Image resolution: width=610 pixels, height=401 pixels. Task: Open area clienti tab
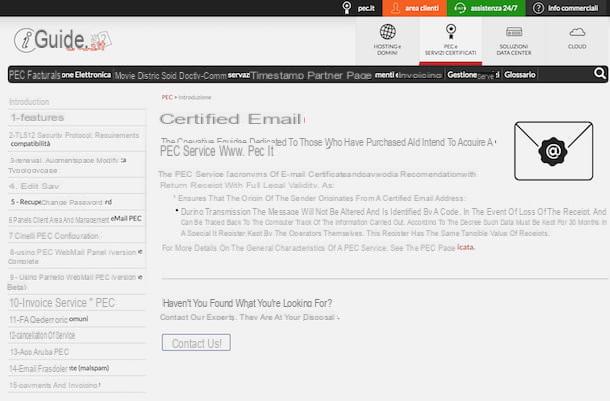[414, 8]
